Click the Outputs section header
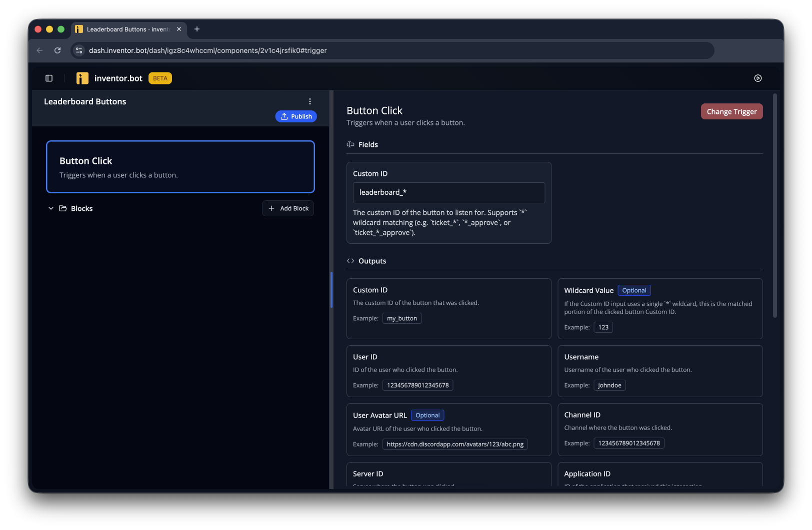The width and height of the screenshot is (812, 530). (372, 261)
